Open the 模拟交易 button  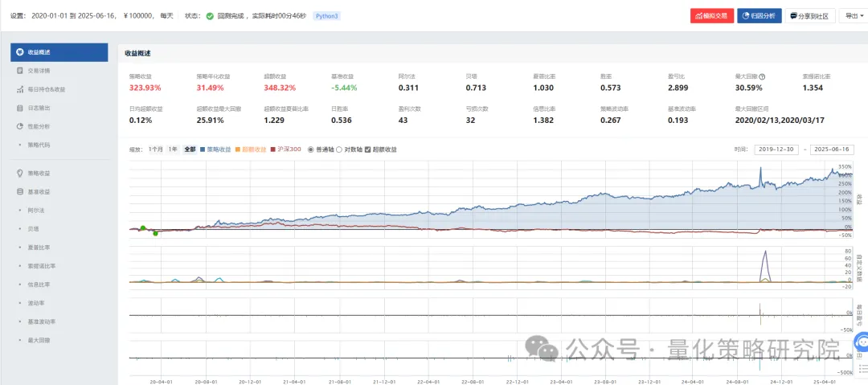(712, 16)
